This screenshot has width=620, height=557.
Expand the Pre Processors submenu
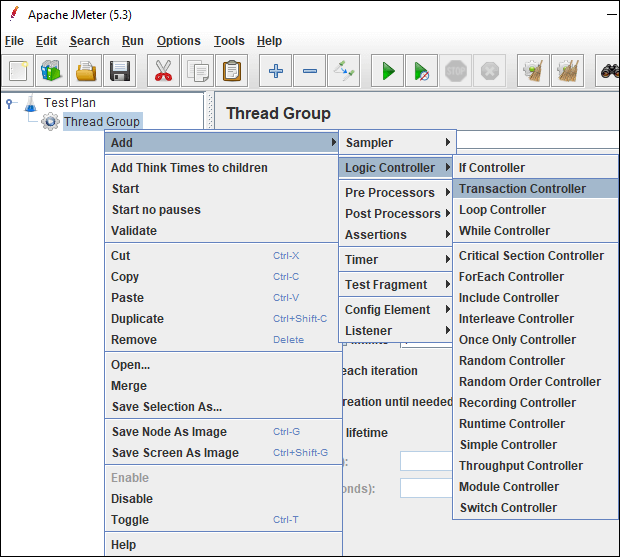395,193
